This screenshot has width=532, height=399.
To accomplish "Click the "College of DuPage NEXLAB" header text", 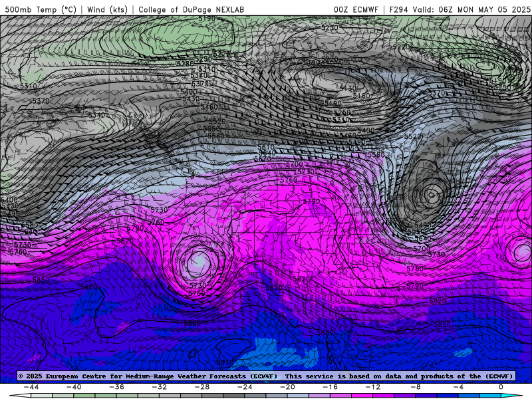I will [x=191, y=9].
